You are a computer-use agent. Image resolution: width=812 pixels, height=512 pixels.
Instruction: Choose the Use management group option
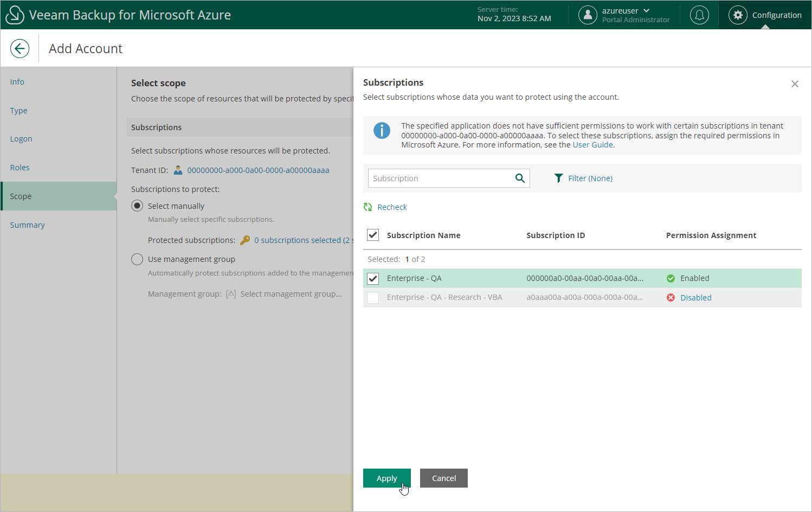coord(137,259)
